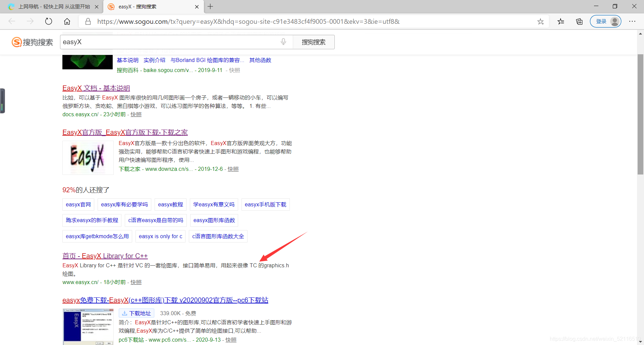This screenshot has width=644, height=345.
Task: Open easyx免费下载 pc6下载站 result
Action: [165, 300]
